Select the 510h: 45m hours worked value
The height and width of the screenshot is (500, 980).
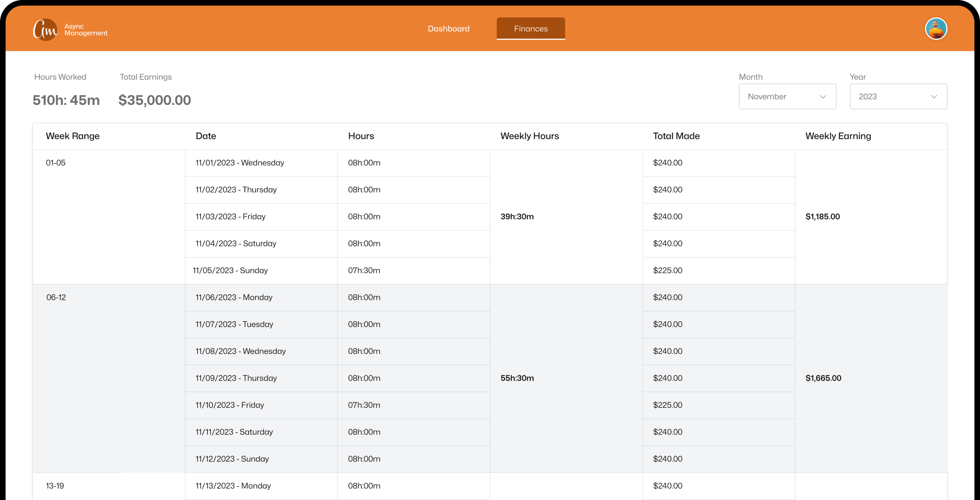point(66,100)
